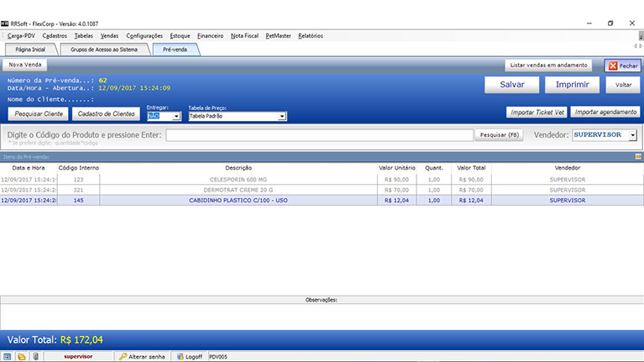Switch to Grupos de Acesso ao Sistema tab
Screen dimensions: 644x362
click(104, 50)
